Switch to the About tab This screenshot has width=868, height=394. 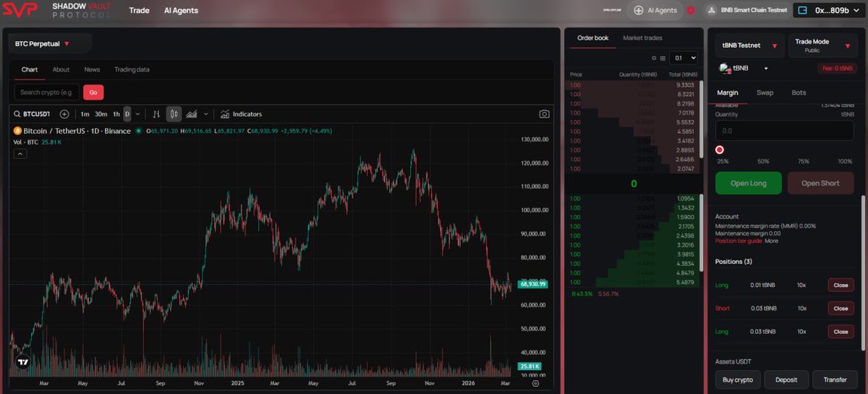61,69
